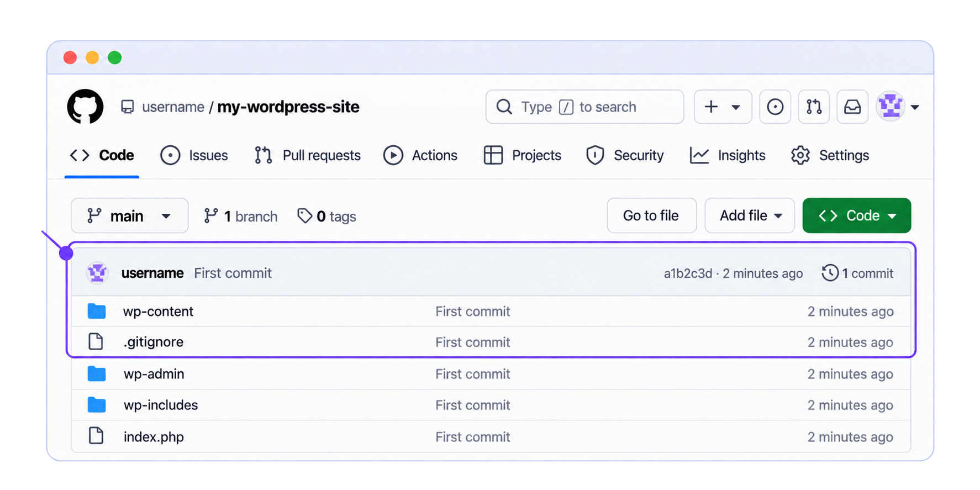
Task: Open the notifications inbox icon
Action: [852, 107]
